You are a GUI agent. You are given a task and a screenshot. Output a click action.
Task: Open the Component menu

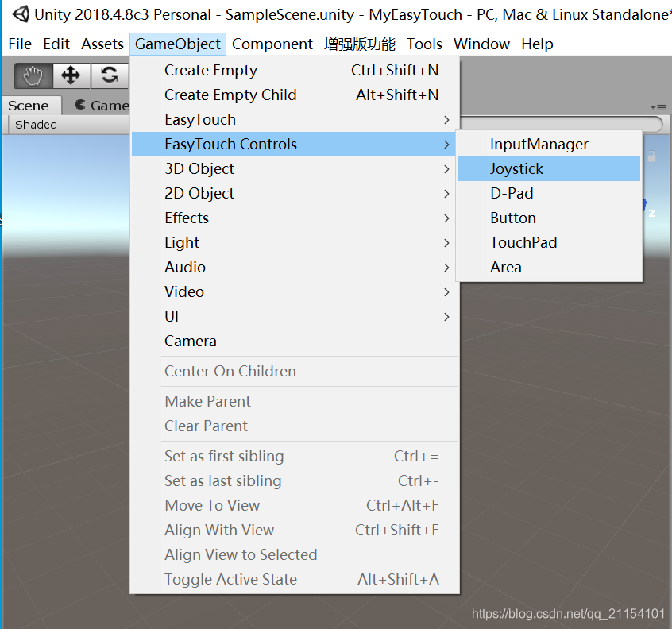pos(272,44)
